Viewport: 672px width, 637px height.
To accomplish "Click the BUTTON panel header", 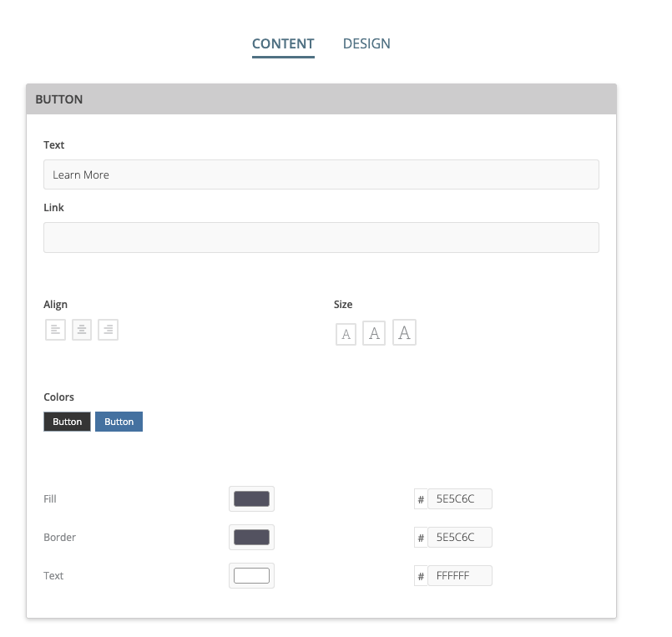I will click(321, 99).
